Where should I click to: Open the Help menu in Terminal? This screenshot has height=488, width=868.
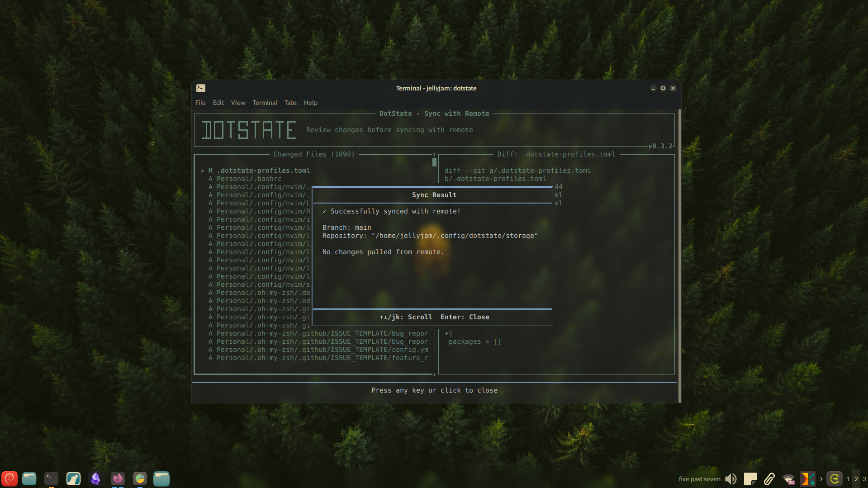[311, 103]
